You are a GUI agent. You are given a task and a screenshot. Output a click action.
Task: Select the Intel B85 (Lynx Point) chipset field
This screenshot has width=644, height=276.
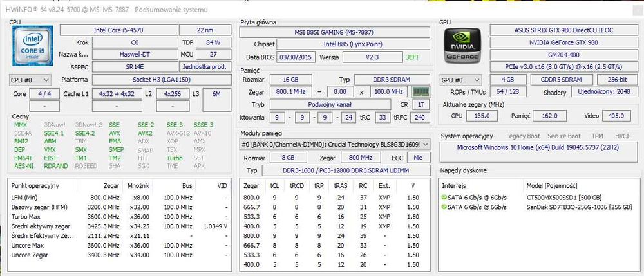(353, 44)
